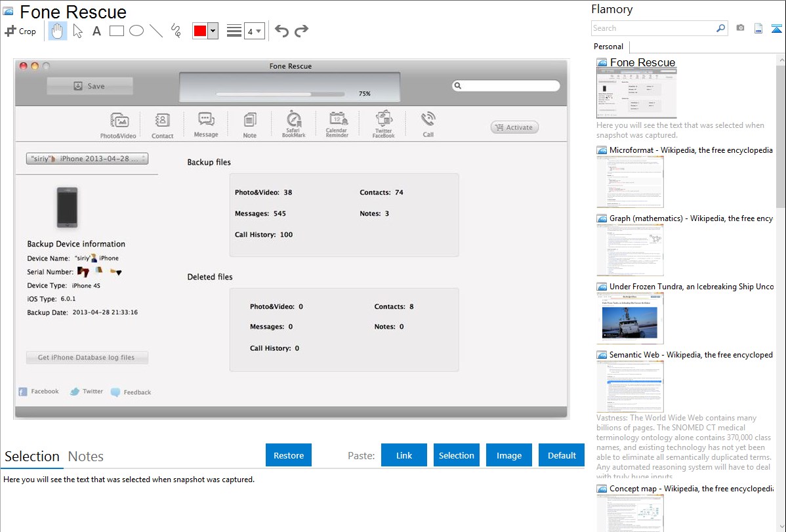Open the iPhone 2013-04-28 backup dropdown
Viewport: 786px width, 532px height.
pos(87,159)
